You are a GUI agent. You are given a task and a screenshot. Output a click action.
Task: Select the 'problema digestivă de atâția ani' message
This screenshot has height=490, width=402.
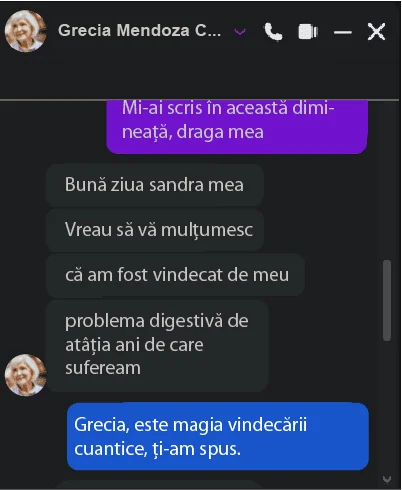pyautogui.click(x=157, y=345)
